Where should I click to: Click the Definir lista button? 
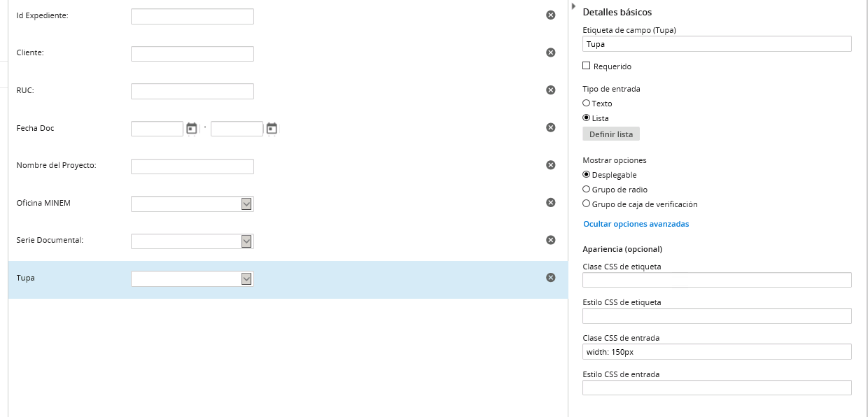tap(611, 134)
